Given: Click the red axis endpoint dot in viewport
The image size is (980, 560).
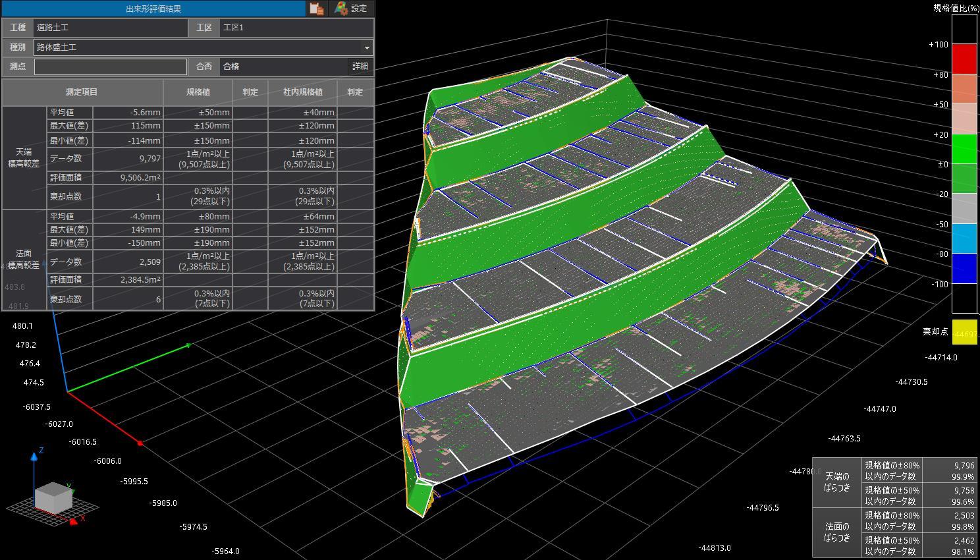Looking at the screenshot, I should 140,443.
